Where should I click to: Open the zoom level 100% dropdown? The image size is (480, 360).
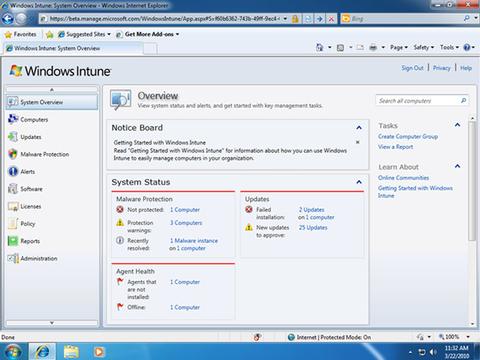point(468,337)
